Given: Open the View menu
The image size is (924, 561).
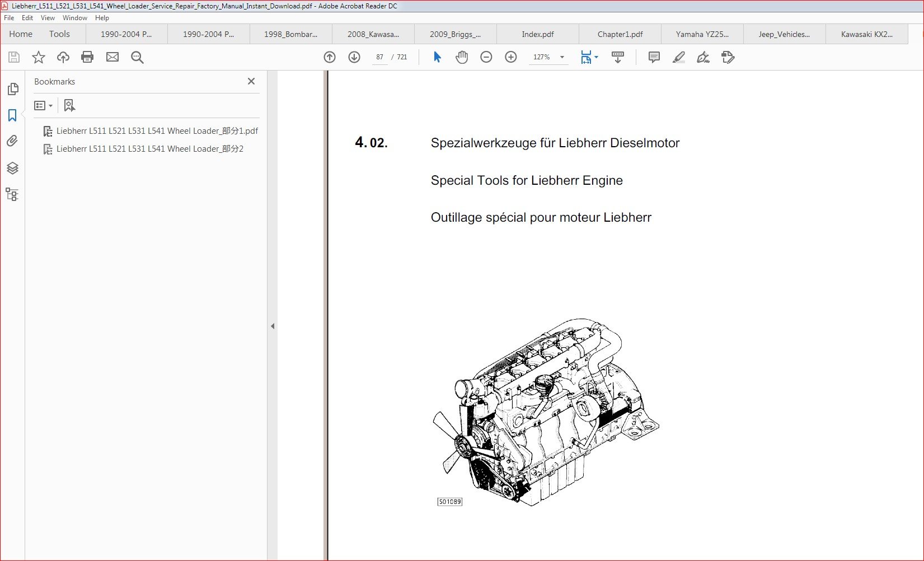Looking at the screenshot, I should (48, 18).
